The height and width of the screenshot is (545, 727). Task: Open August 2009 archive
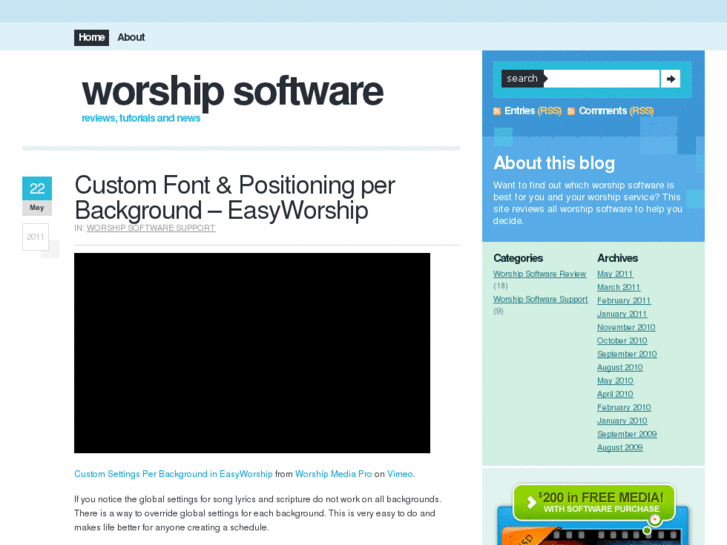(620, 448)
